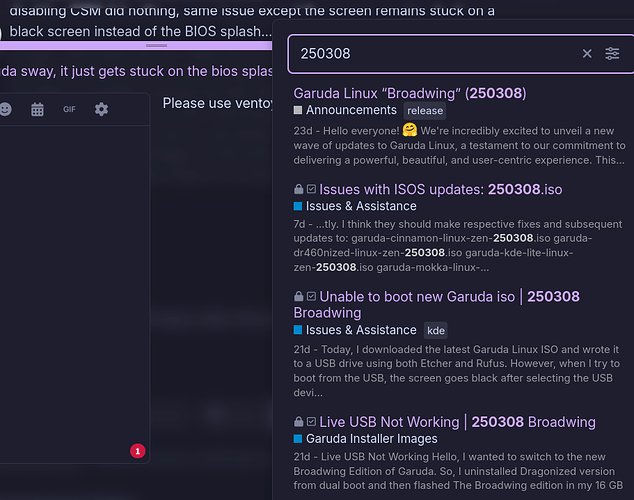
Task: Click the release tag
Action: [x=425, y=110]
